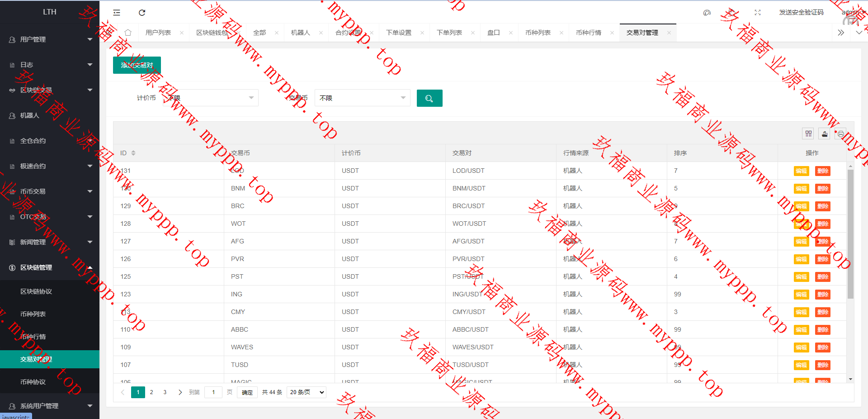The width and height of the screenshot is (868, 419).
Task: Click the table print icon
Action: tap(840, 133)
